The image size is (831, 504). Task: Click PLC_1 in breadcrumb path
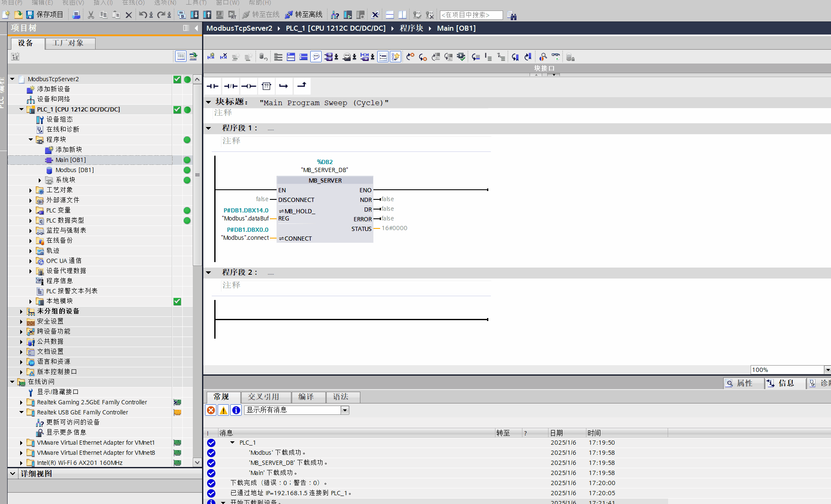336,28
